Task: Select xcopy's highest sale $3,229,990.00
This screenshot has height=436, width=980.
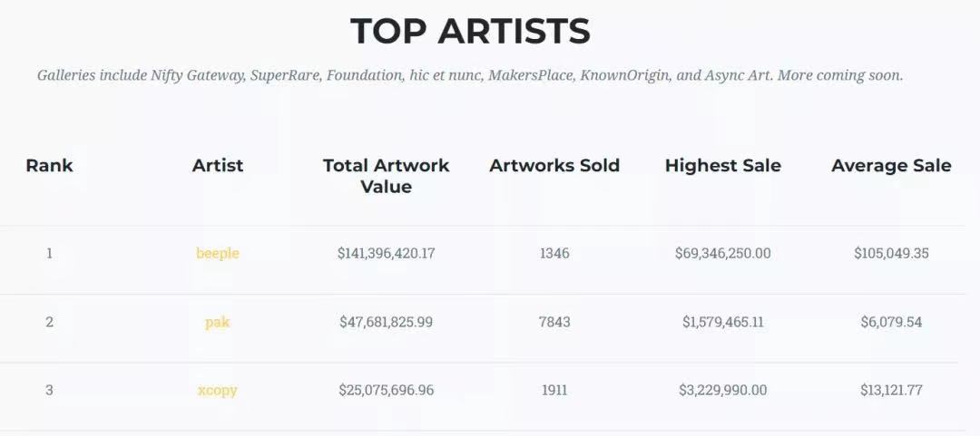Action: point(723,391)
